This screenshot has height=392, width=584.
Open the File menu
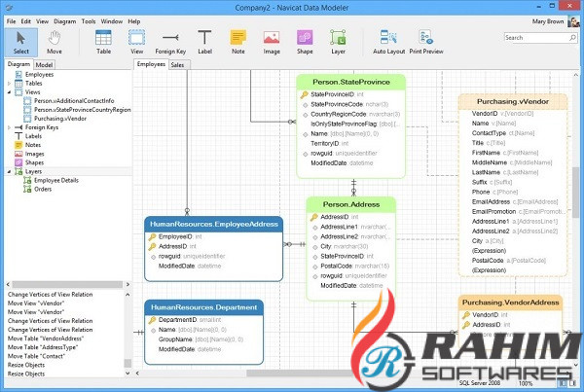tap(11, 21)
